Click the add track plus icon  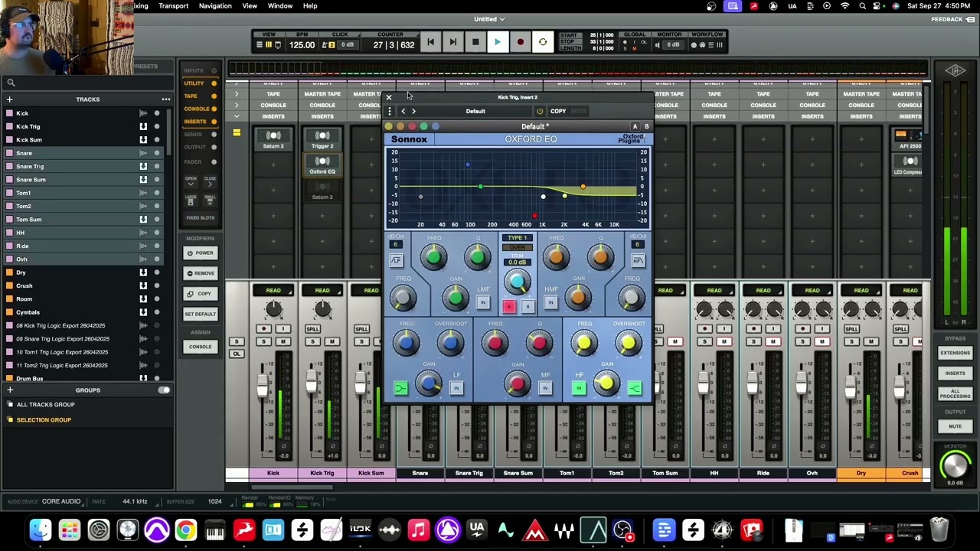[10, 99]
